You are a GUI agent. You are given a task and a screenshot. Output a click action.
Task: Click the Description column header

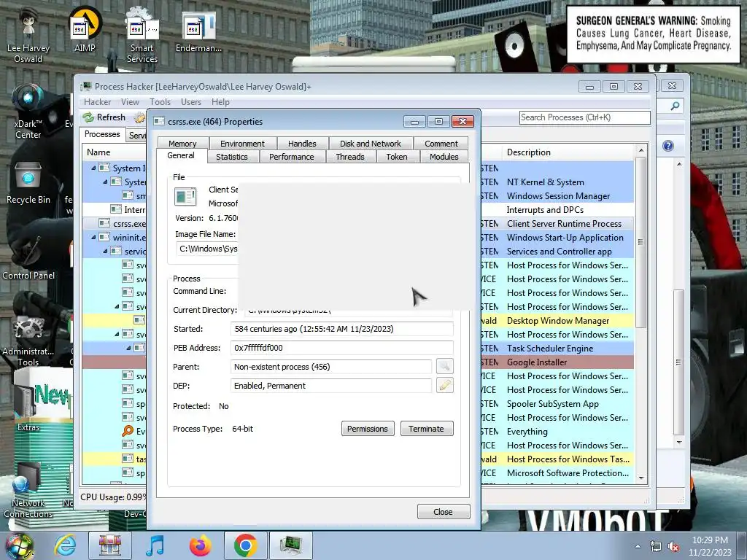click(x=569, y=152)
